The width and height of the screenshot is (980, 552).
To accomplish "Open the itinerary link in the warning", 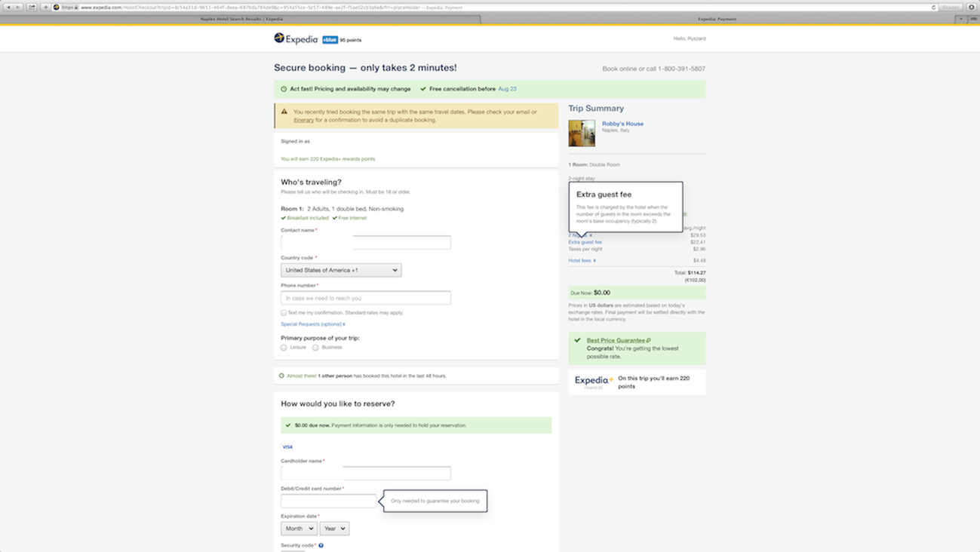I will pyautogui.click(x=303, y=120).
